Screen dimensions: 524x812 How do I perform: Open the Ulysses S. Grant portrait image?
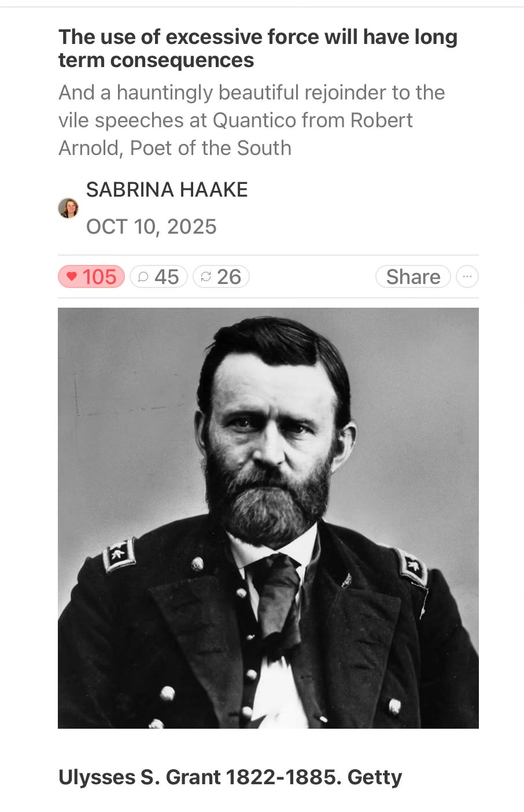pos(268,518)
